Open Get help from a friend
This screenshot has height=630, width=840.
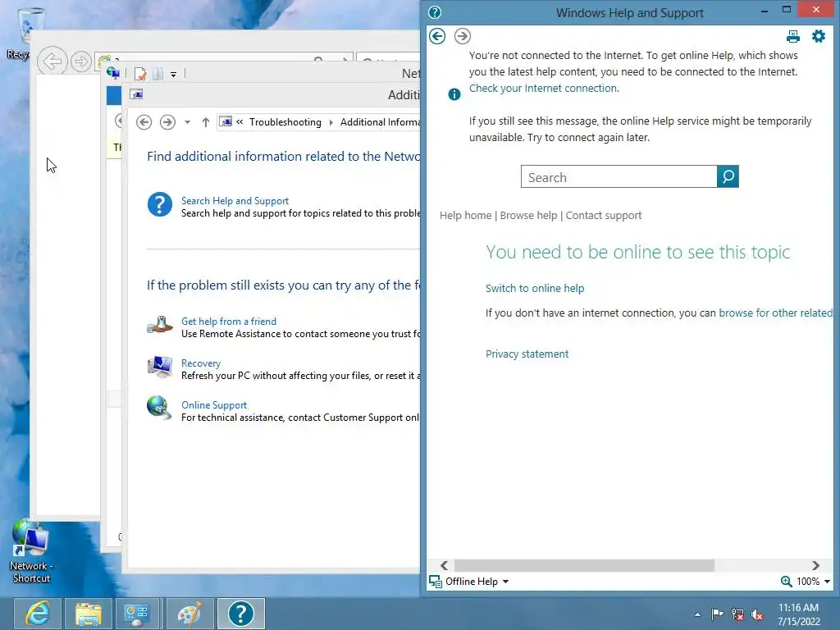click(x=229, y=322)
